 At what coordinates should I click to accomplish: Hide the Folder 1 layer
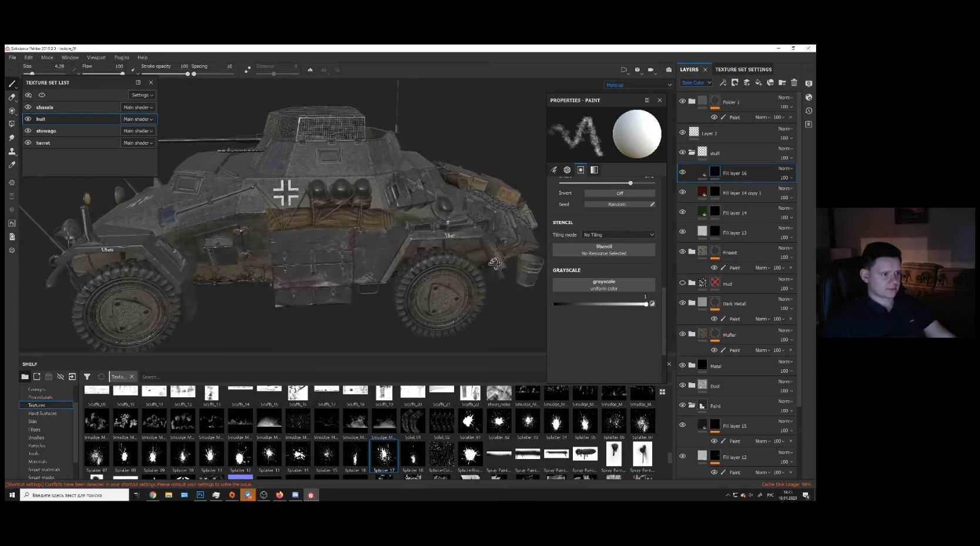point(682,101)
